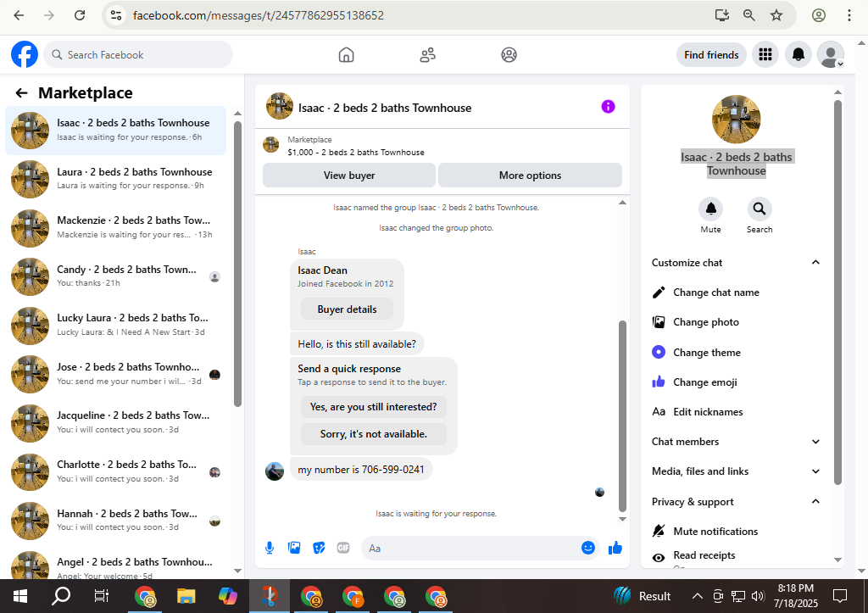The width and height of the screenshot is (868, 613).
Task: Open Chrome three-dot menu
Action: (849, 15)
